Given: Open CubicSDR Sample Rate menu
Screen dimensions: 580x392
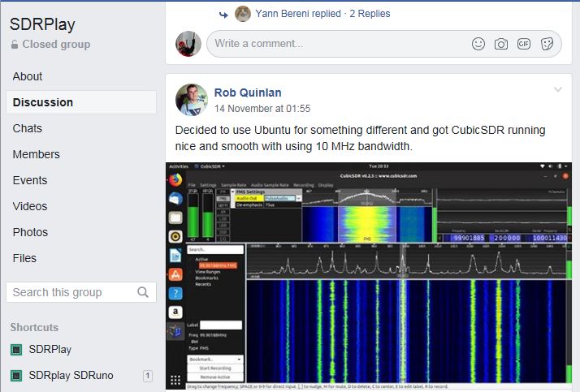Looking at the screenshot, I should (233, 185).
